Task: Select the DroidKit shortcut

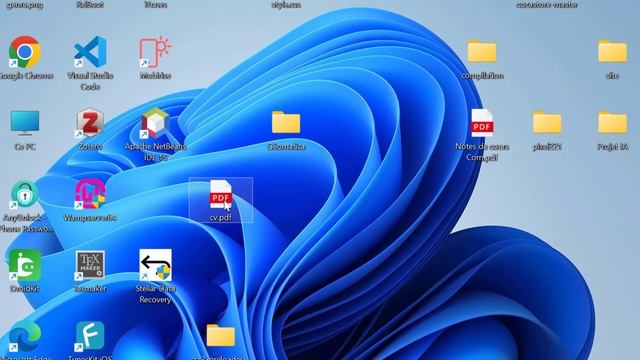Action: (x=25, y=265)
